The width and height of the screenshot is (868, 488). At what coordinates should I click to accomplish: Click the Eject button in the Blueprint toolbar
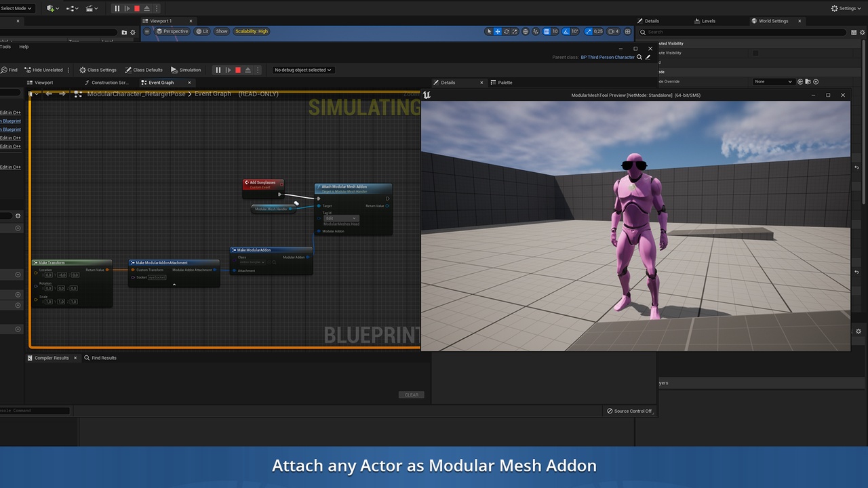click(x=248, y=70)
